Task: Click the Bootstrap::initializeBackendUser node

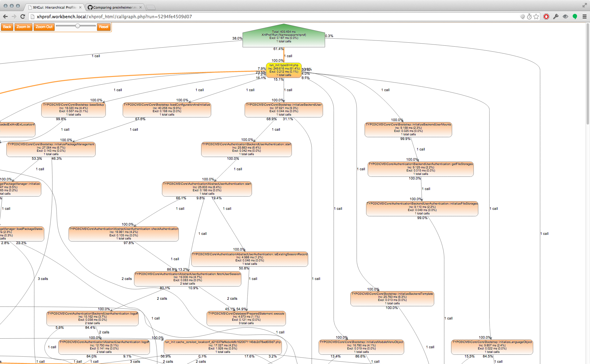Action: click(284, 110)
